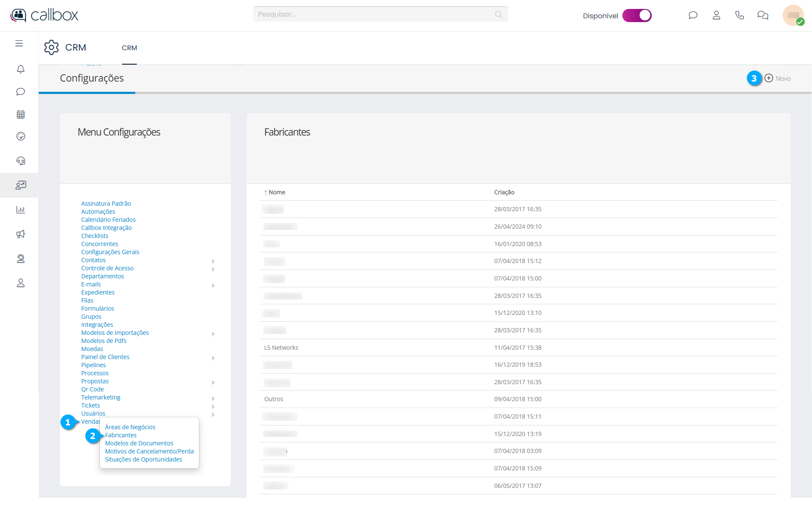Open the megaphone campaigns icon
The width and height of the screenshot is (812, 524).
pos(20,234)
